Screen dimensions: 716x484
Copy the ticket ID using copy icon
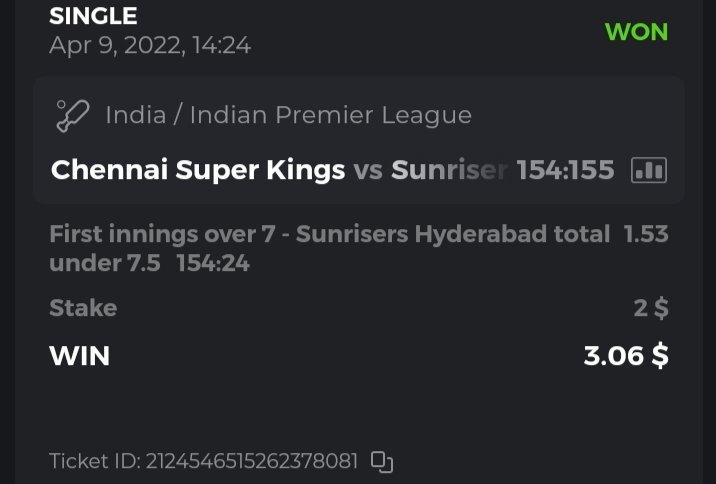[x=382, y=461]
